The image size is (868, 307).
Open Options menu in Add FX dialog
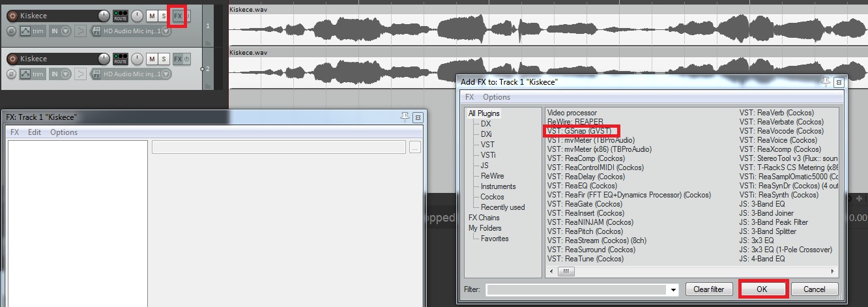[496, 97]
